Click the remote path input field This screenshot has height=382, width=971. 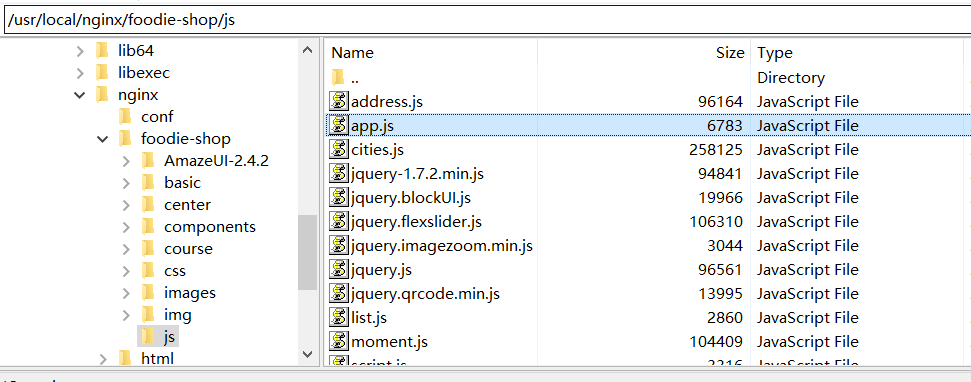point(486,20)
